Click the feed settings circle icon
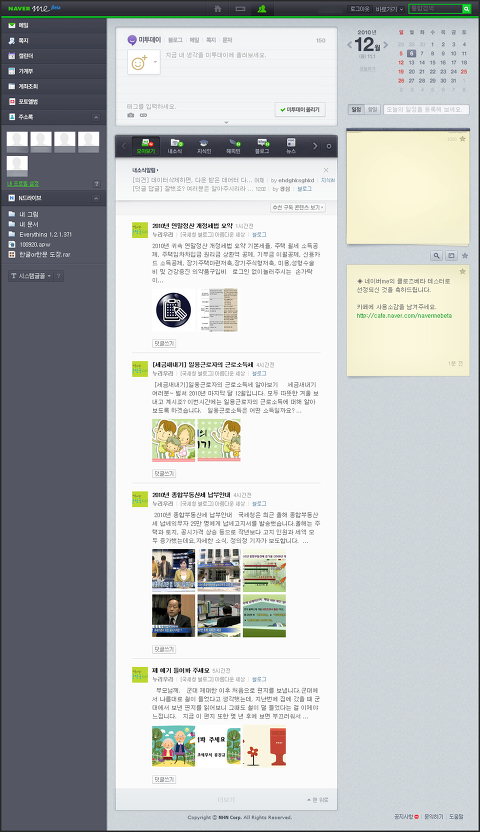Viewport: 480px width, 832px height. [x=329, y=146]
